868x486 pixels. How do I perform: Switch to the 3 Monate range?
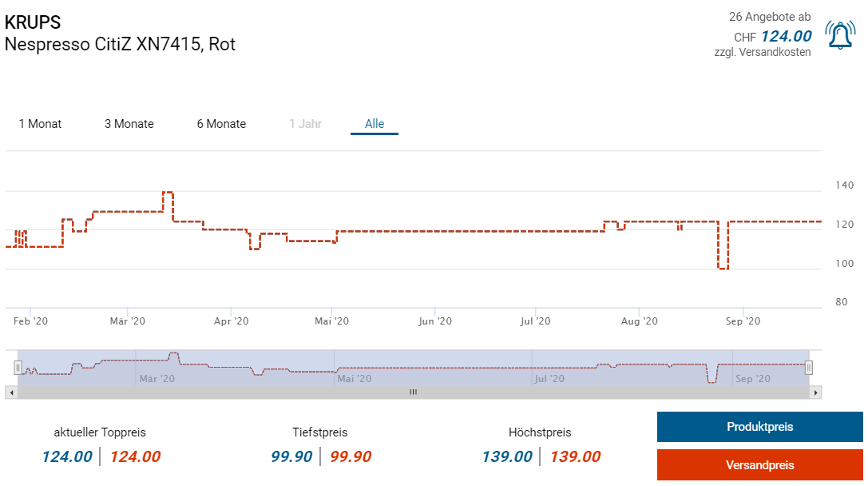click(129, 124)
